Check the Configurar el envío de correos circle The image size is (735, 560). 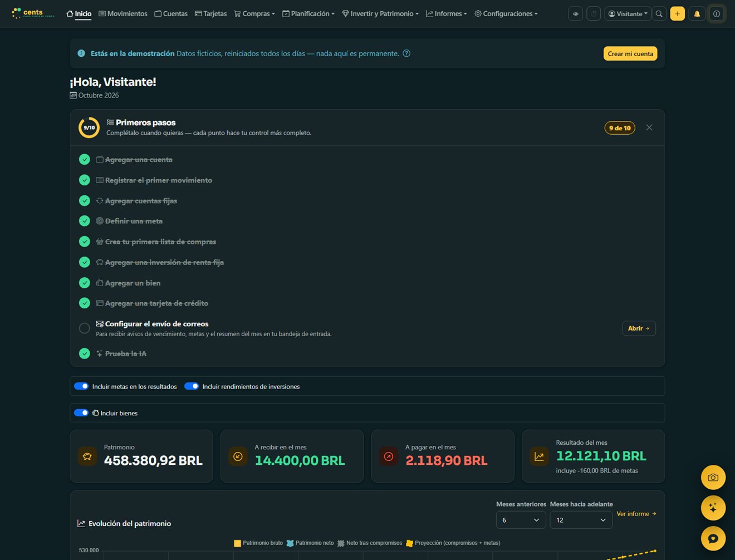(x=85, y=328)
